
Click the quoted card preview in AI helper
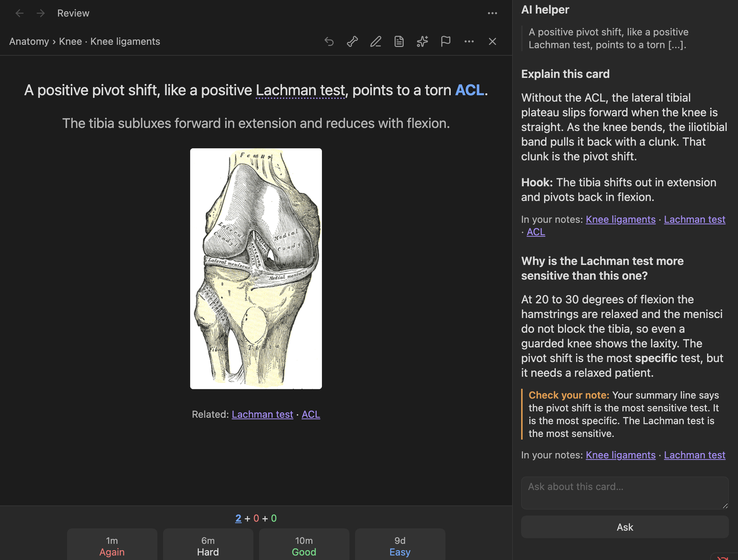(625, 39)
